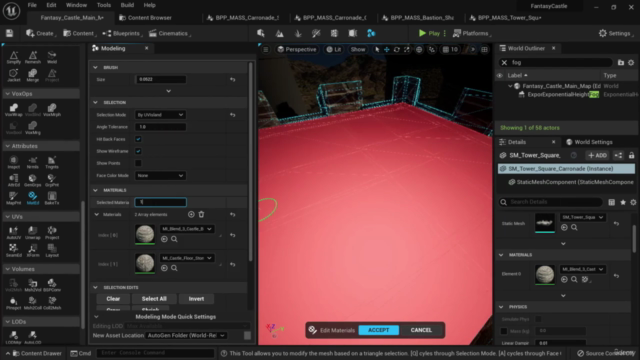Select the AttrEd tool
Viewport: 640px width, 360px height.
coord(13,180)
